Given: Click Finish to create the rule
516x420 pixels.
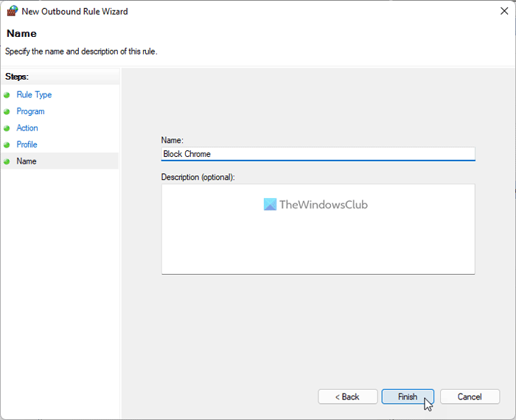Looking at the screenshot, I should click(x=408, y=396).
